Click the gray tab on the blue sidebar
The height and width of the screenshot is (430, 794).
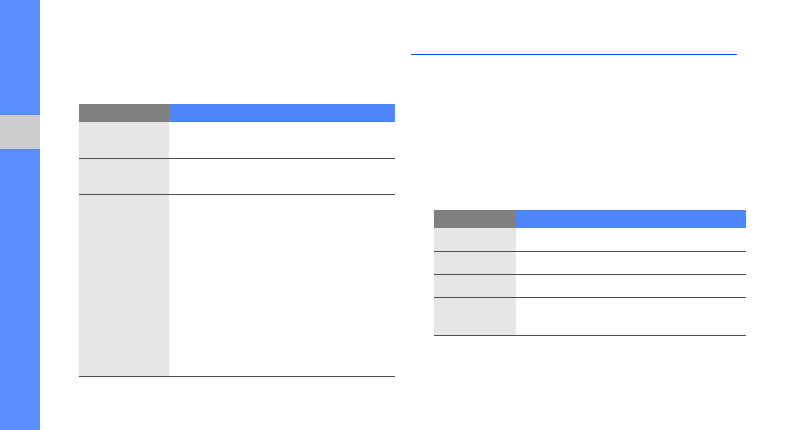20,132
